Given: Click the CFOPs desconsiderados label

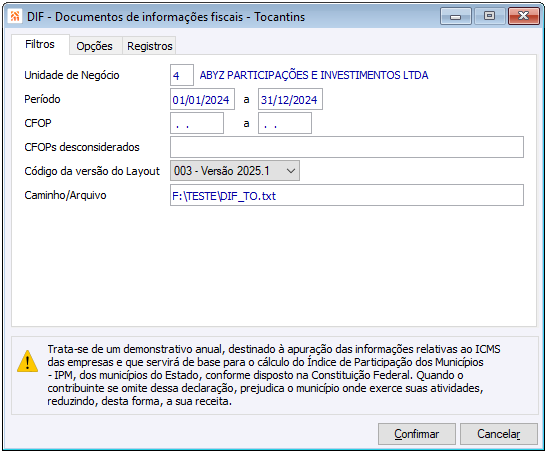Looking at the screenshot, I should pyautogui.click(x=82, y=147).
